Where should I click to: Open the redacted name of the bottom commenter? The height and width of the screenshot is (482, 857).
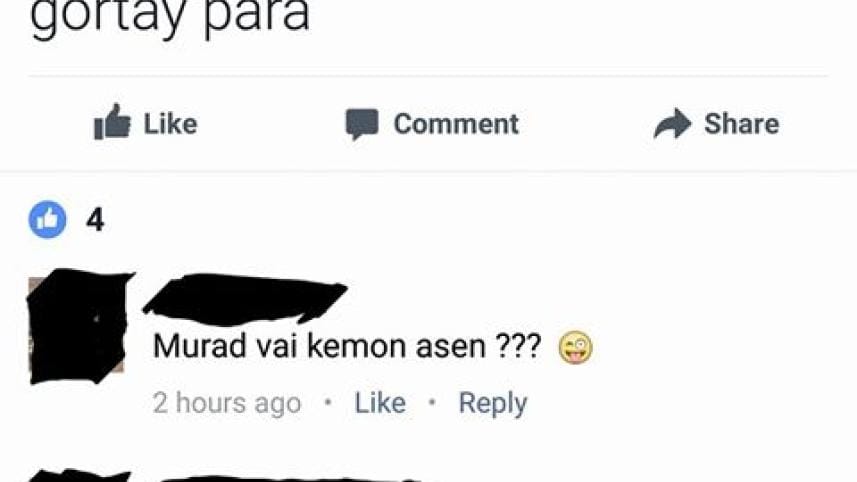pos(290,479)
